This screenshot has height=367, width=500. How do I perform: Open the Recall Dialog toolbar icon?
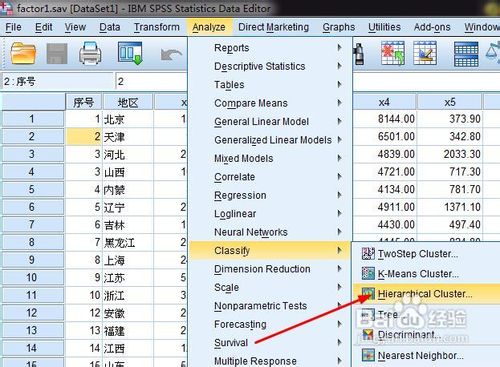[x=130, y=53]
